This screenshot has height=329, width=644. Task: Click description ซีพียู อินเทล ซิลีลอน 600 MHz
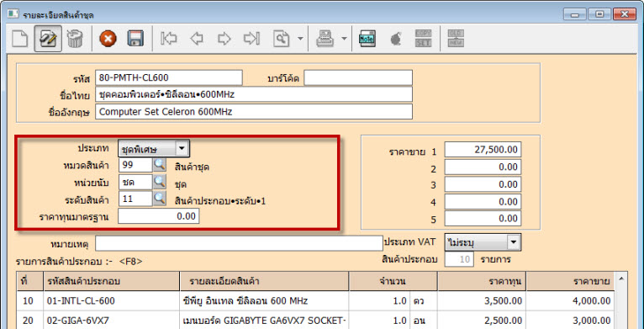264,301
